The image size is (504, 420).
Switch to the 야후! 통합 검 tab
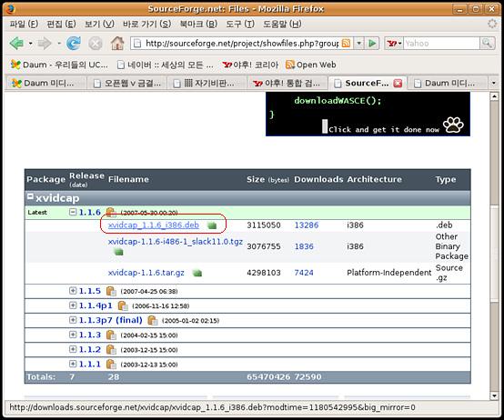[x=287, y=84]
